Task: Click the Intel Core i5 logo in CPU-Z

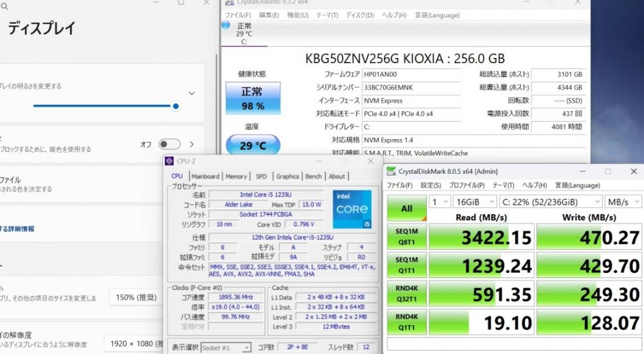Action: pyautogui.click(x=352, y=209)
